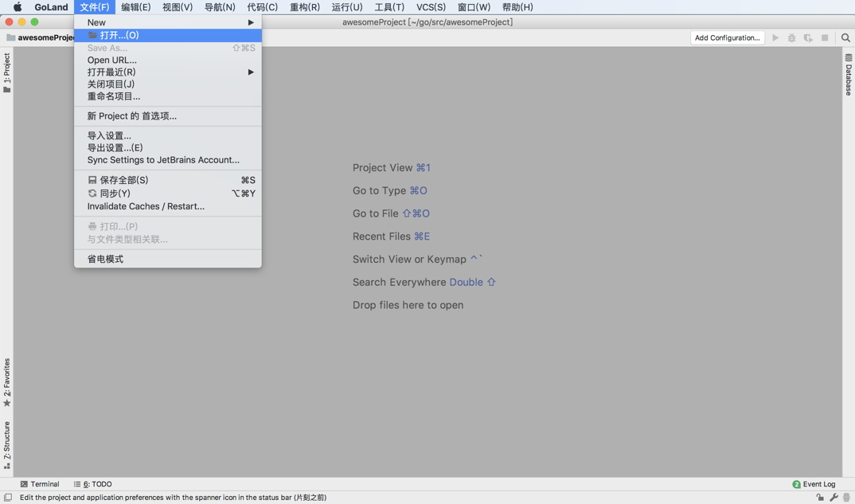Click the Run with Coverage icon

[x=808, y=37]
